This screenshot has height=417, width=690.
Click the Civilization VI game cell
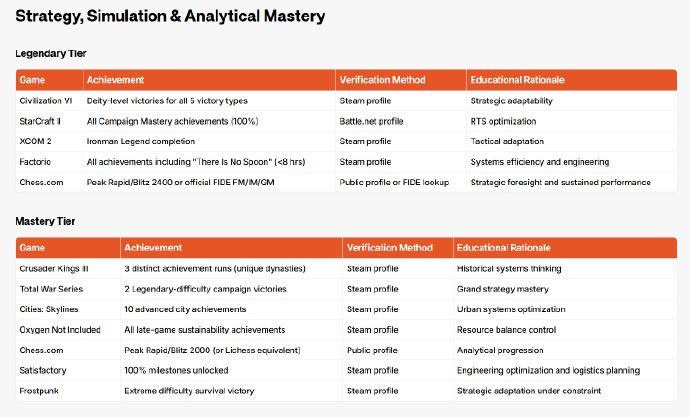point(46,101)
